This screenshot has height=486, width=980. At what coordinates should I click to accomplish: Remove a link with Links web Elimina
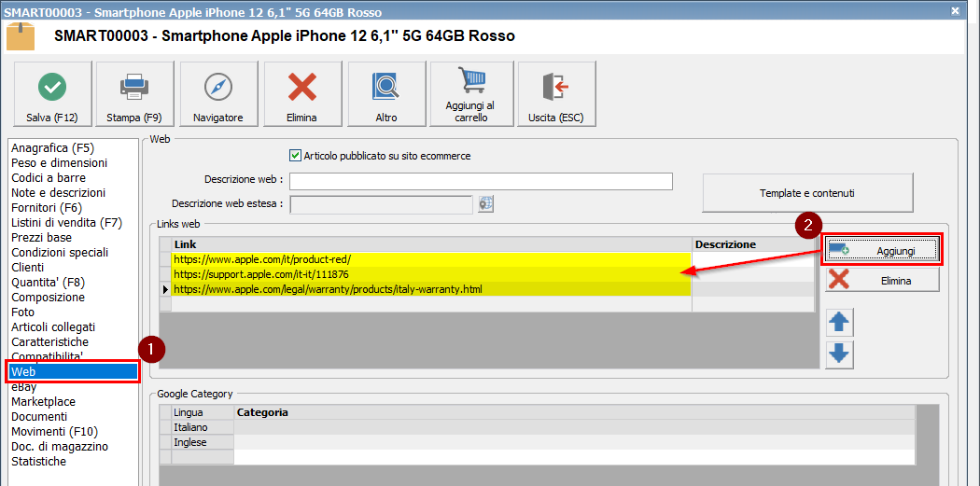tap(882, 281)
